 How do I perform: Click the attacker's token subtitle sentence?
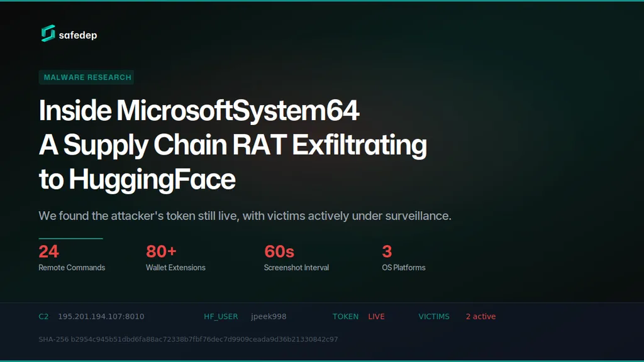(245, 216)
